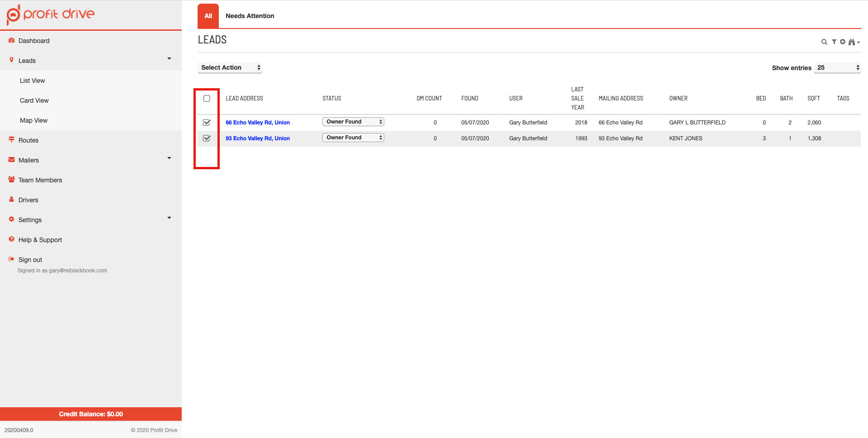Image resolution: width=868 pixels, height=438 pixels.
Task: Open List View under Leads
Action: 33,81
